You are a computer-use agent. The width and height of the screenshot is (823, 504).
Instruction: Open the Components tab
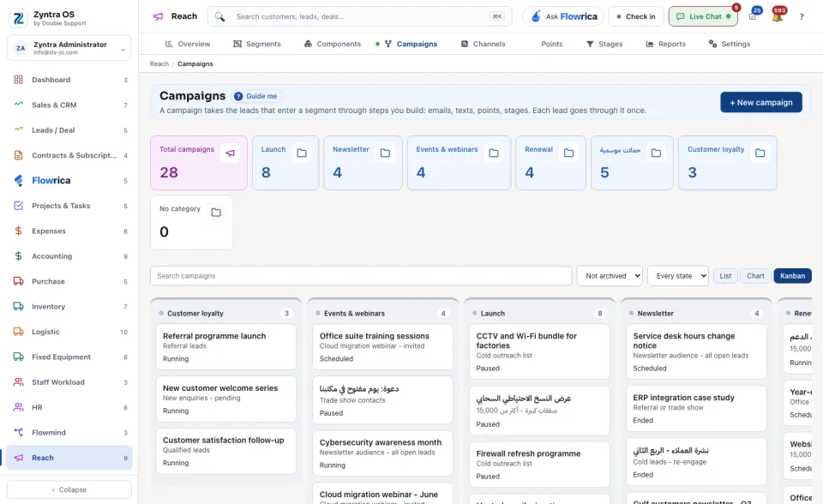(333, 44)
